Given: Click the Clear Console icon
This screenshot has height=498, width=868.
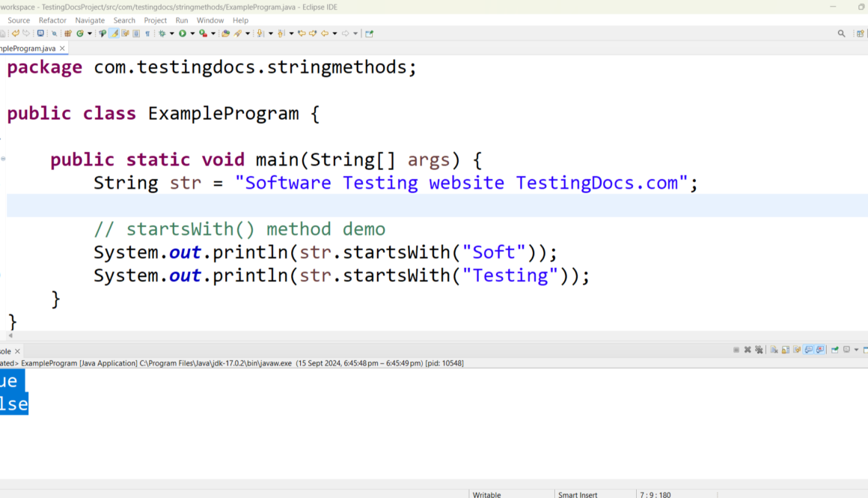Looking at the screenshot, I should click(x=774, y=350).
